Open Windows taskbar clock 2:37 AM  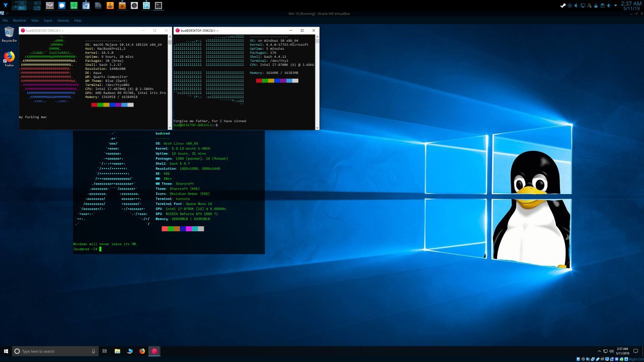[x=622, y=351]
